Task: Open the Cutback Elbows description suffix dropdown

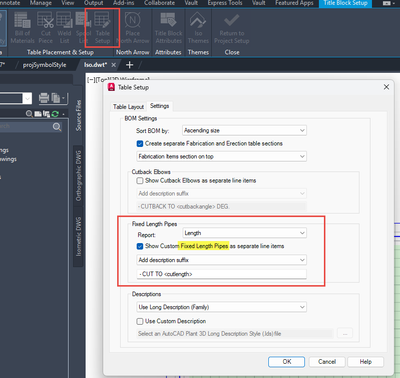Action: pyautogui.click(x=221, y=193)
